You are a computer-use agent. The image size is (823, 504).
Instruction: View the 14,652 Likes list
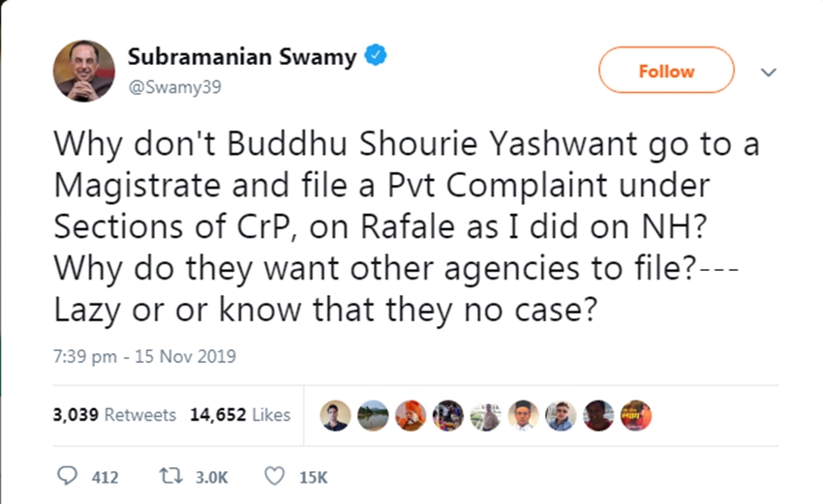pyautogui.click(x=240, y=415)
